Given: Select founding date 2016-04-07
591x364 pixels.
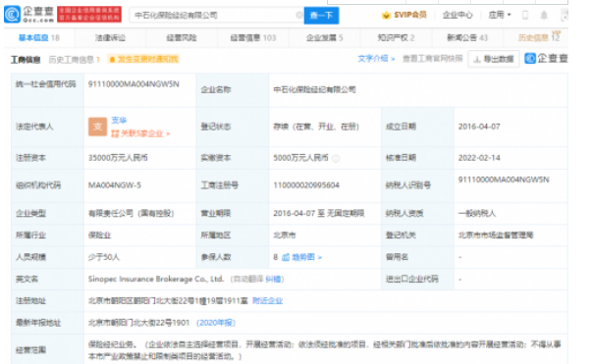Looking at the screenshot, I should pyautogui.click(x=479, y=127).
